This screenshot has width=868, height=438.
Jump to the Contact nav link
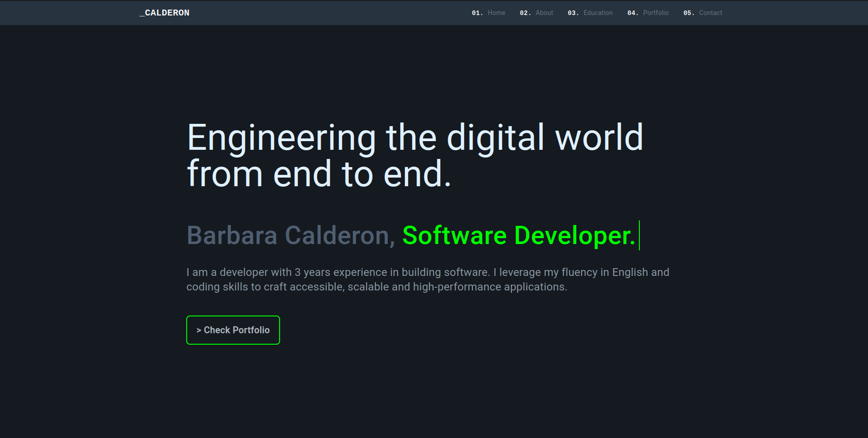coord(710,13)
